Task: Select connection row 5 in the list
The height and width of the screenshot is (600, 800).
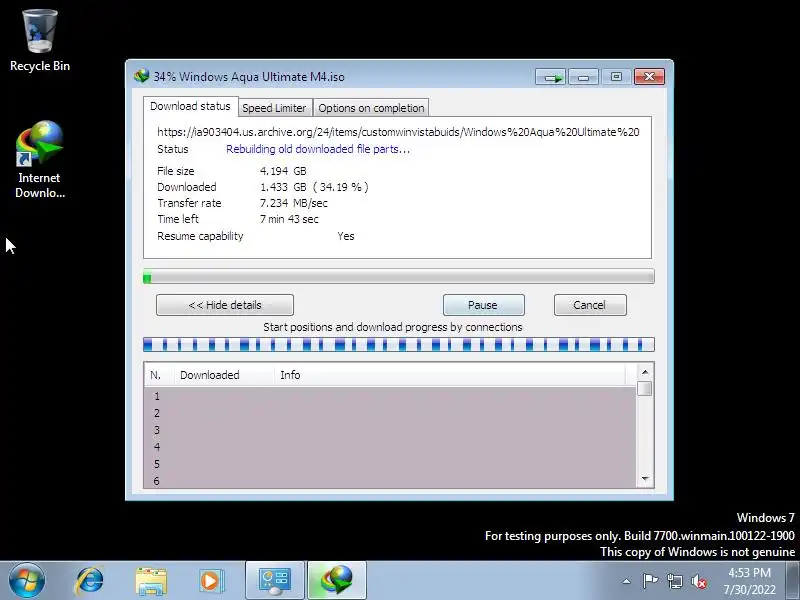Action: point(390,464)
